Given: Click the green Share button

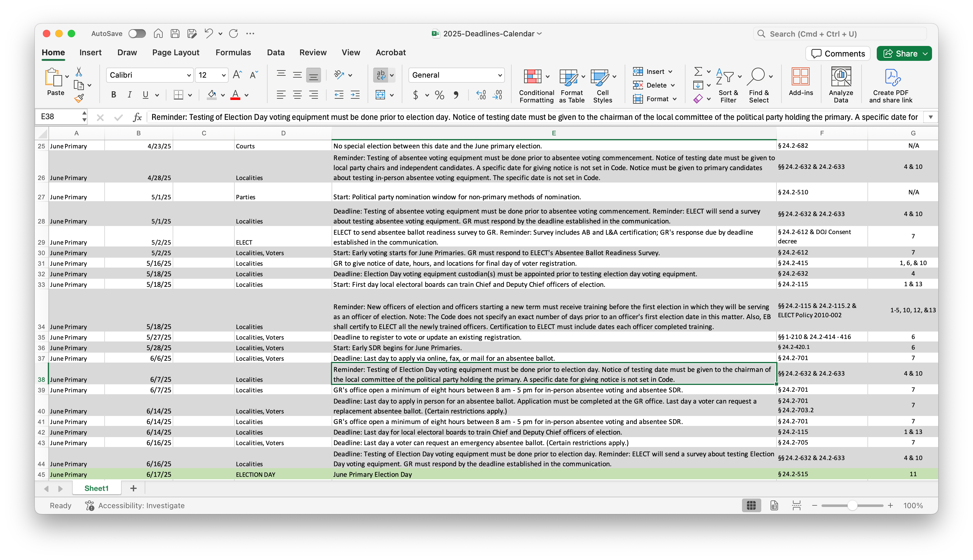Looking at the screenshot, I should [x=904, y=53].
